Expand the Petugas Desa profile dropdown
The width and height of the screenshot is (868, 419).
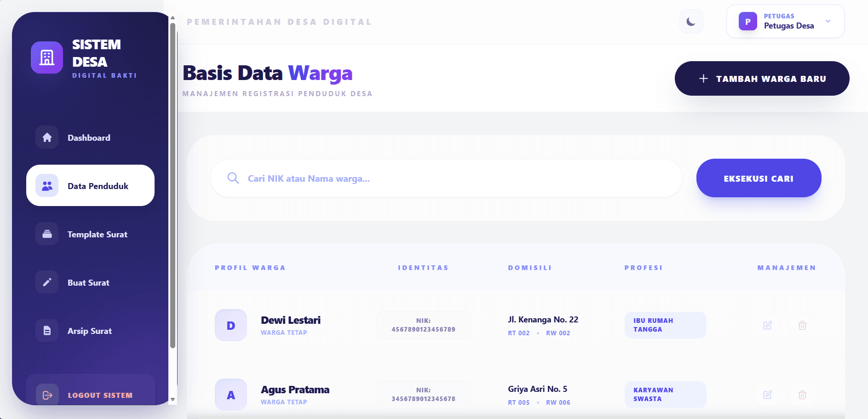coord(828,21)
